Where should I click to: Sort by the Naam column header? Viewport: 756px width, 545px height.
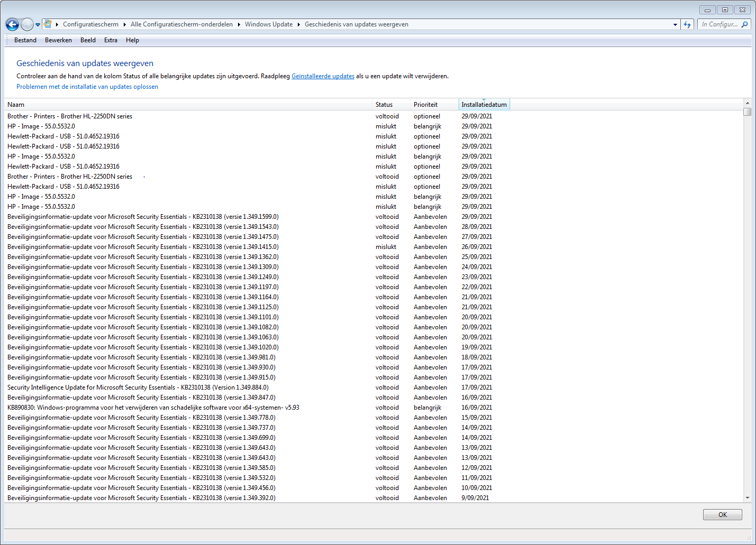pyautogui.click(x=188, y=105)
